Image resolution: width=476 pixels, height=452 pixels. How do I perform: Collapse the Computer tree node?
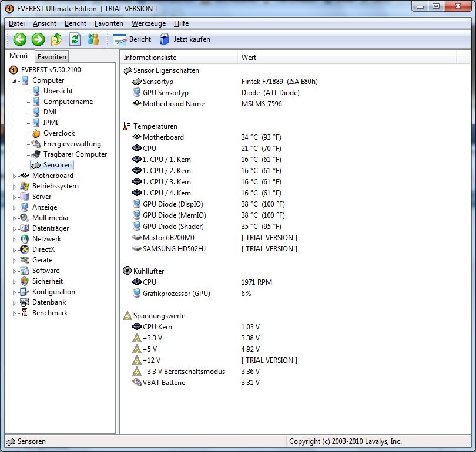click(14, 81)
